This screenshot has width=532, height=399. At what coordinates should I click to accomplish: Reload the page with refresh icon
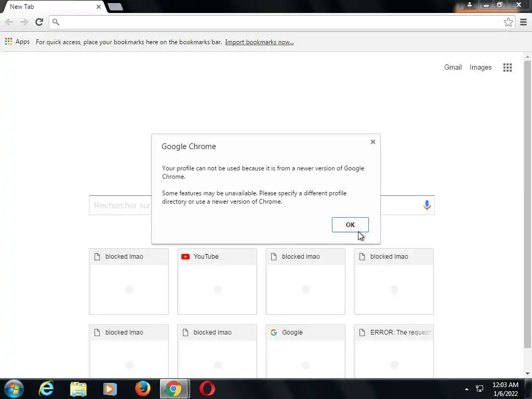[x=39, y=22]
